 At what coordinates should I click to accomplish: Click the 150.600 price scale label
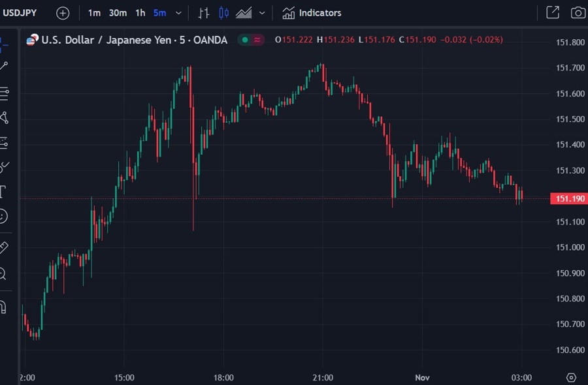coord(570,350)
